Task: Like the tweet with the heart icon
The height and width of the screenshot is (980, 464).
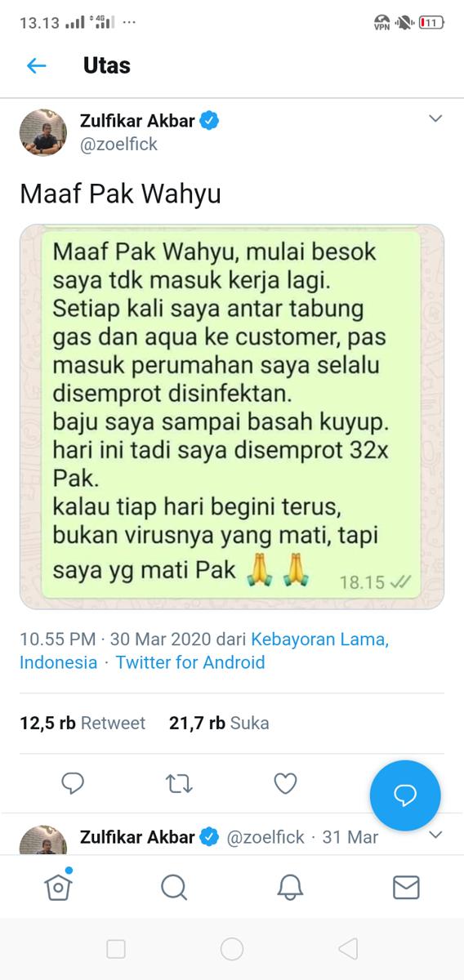Action: [x=285, y=784]
